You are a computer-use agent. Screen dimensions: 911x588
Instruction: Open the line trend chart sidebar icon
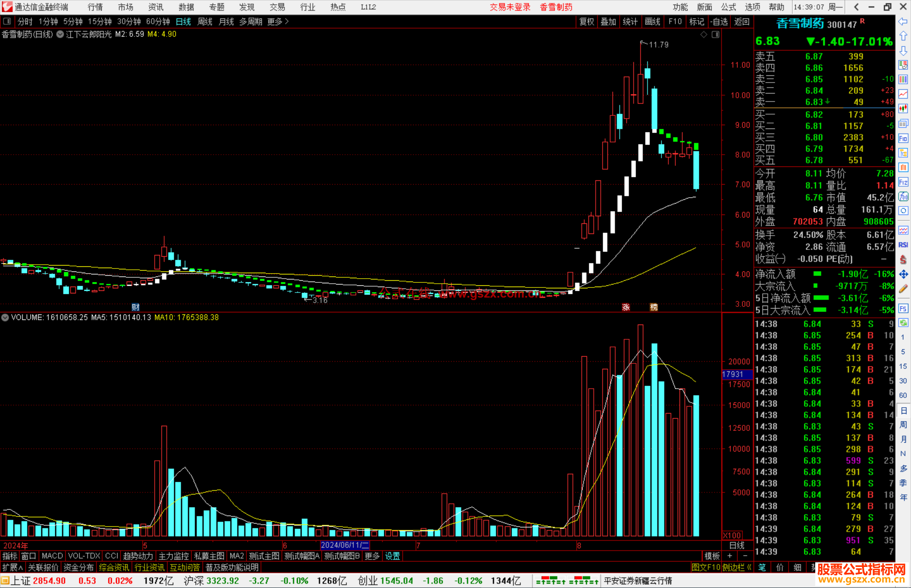click(903, 94)
